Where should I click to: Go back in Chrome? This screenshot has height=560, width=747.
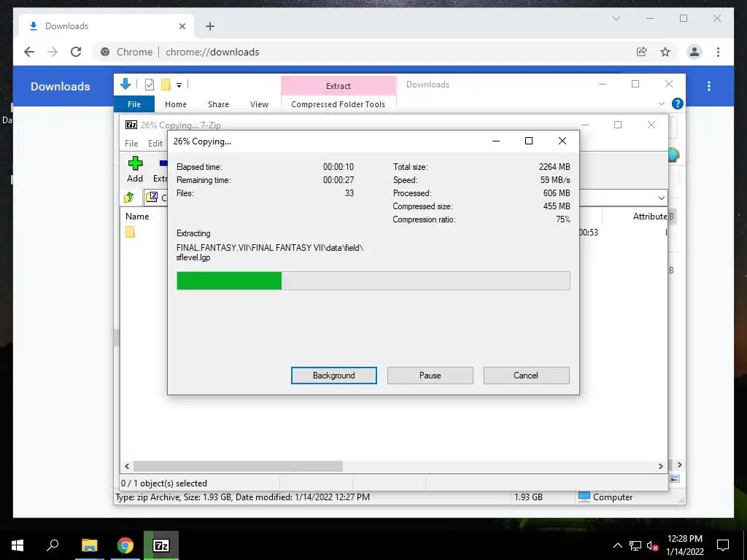pyautogui.click(x=29, y=52)
